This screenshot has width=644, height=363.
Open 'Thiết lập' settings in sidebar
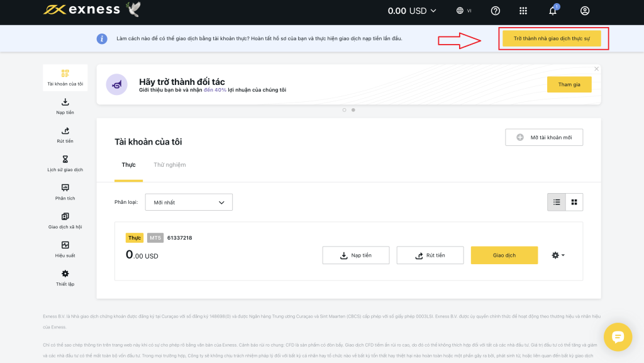click(x=65, y=278)
